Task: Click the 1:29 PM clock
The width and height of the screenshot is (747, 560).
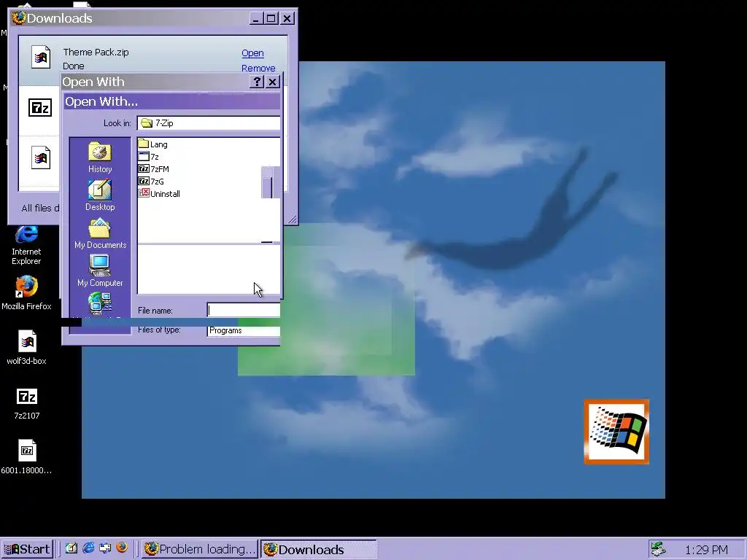Action: 706,550
